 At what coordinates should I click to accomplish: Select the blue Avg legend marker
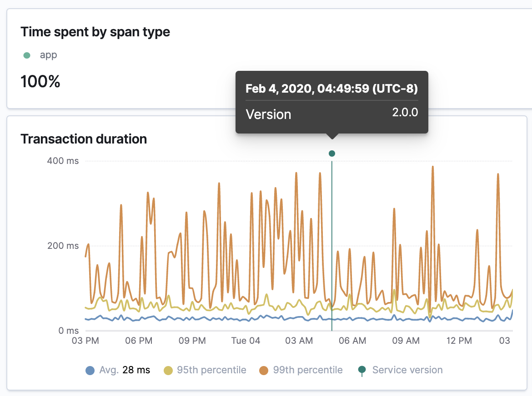pyautogui.click(x=90, y=370)
